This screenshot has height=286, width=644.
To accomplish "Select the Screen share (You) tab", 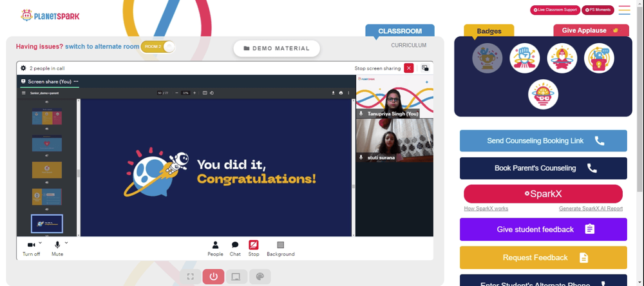I will click(x=50, y=81).
